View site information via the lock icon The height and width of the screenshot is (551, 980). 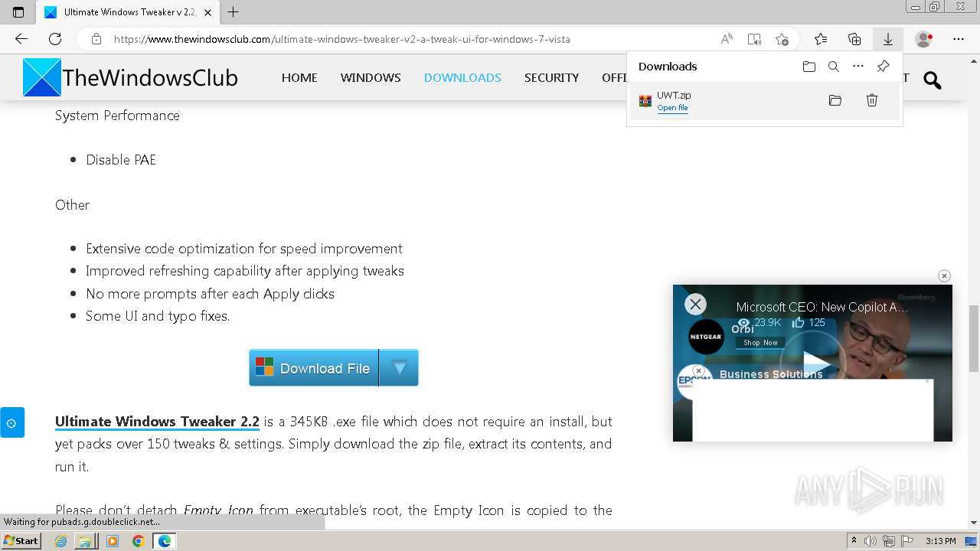(96, 39)
